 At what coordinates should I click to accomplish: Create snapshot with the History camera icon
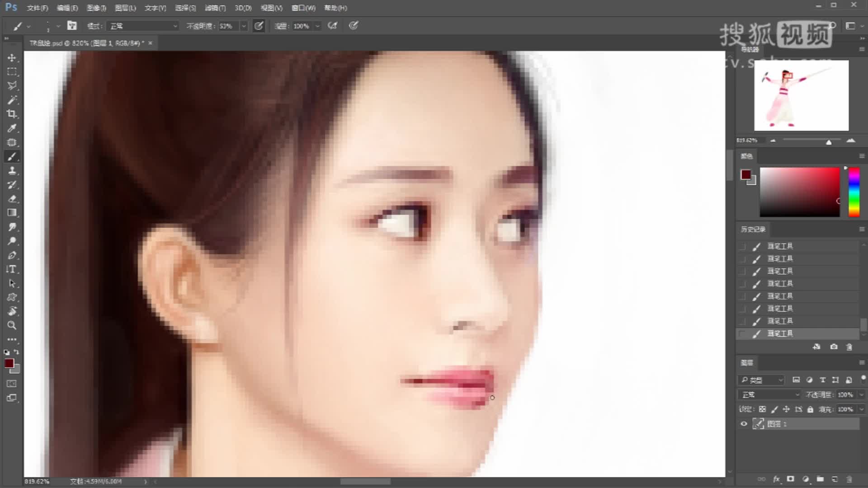click(834, 347)
